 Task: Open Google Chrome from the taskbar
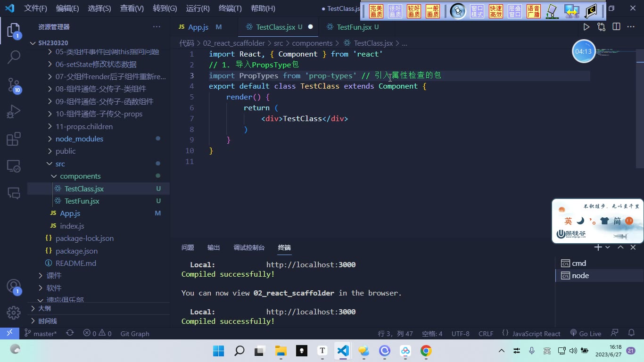[426, 351]
